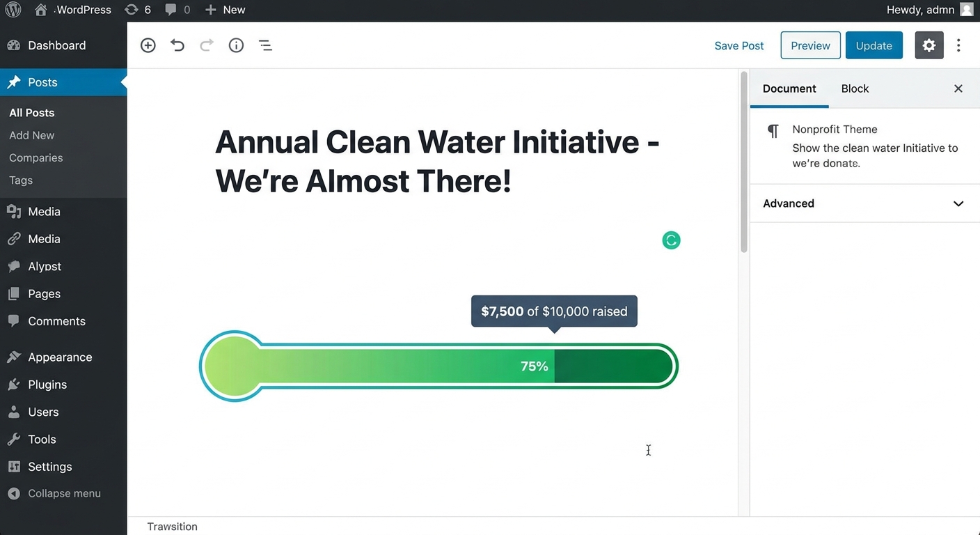Collapse the admin menu
This screenshot has width=980, height=535.
click(x=54, y=493)
